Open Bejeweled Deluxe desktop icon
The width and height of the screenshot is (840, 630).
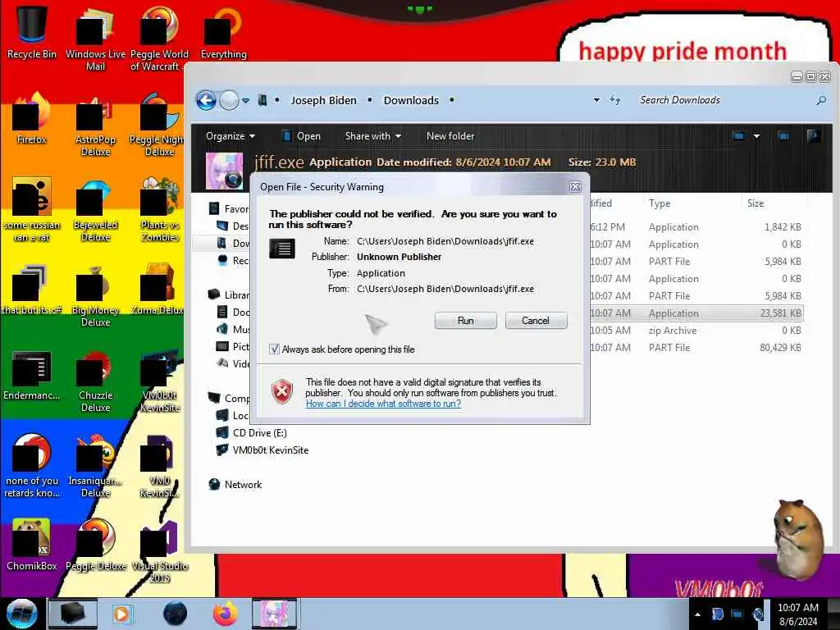95,210
